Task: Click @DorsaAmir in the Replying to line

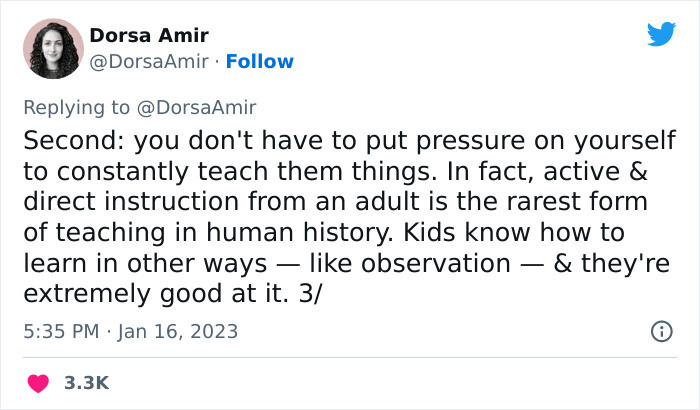Action: pos(196,108)
